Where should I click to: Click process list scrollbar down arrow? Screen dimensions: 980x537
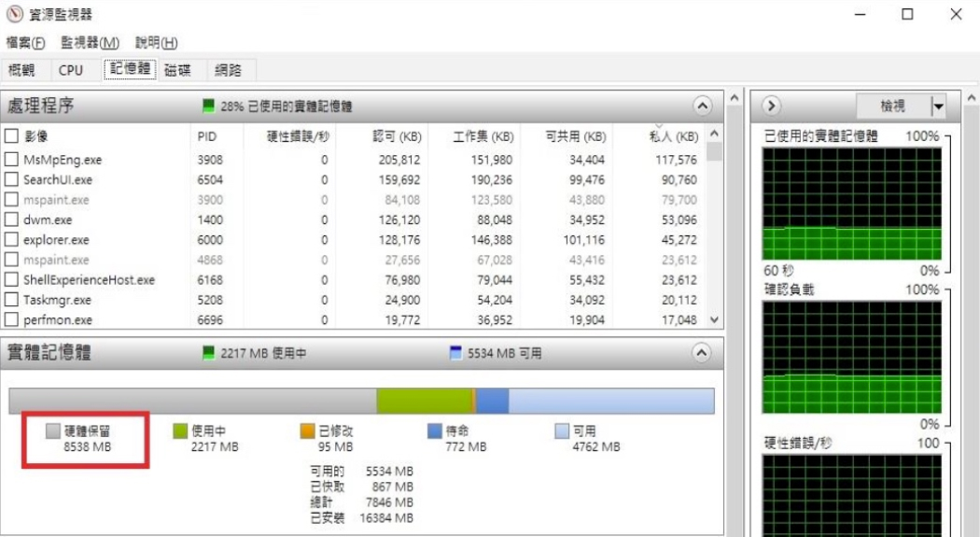click(x=714, y=319)
